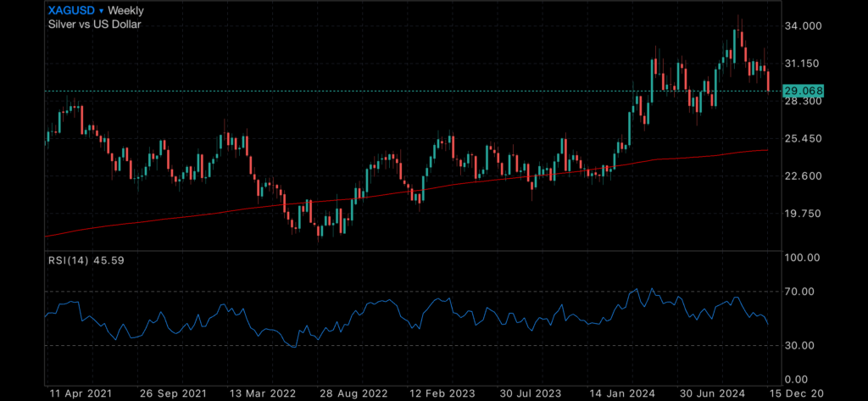Image resolution: width=868 pixels, height=401 pixels.
Task: Select the current price tag 29.068
Action: click(804, 90)
